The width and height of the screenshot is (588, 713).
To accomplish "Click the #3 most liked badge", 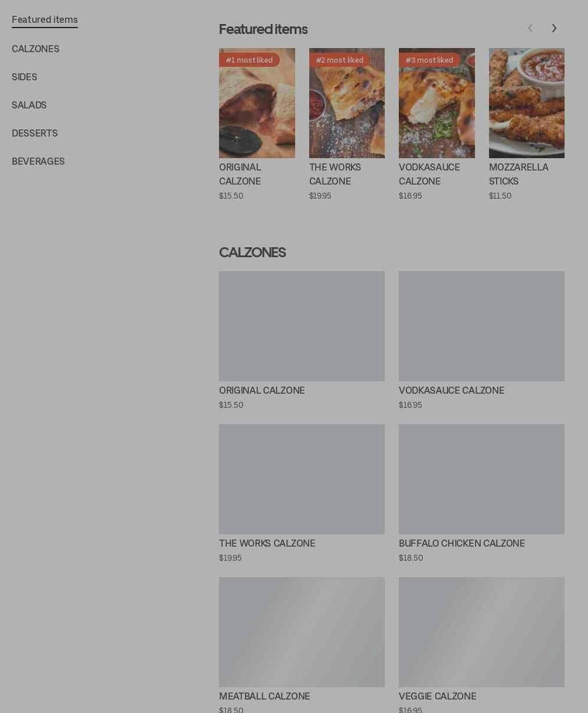I will (x=429, y=60).
